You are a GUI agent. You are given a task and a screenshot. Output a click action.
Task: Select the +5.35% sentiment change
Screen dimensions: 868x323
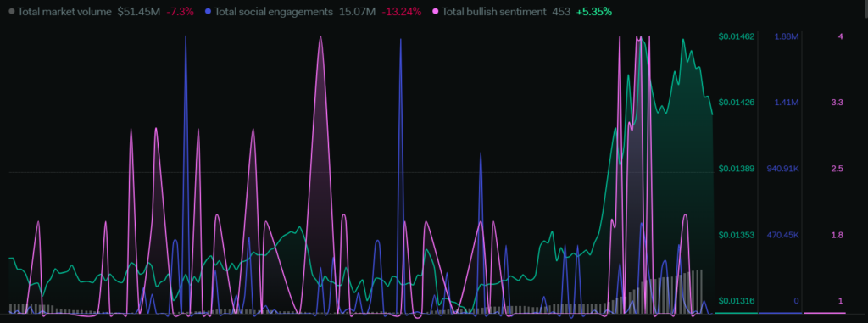(594, 11)
